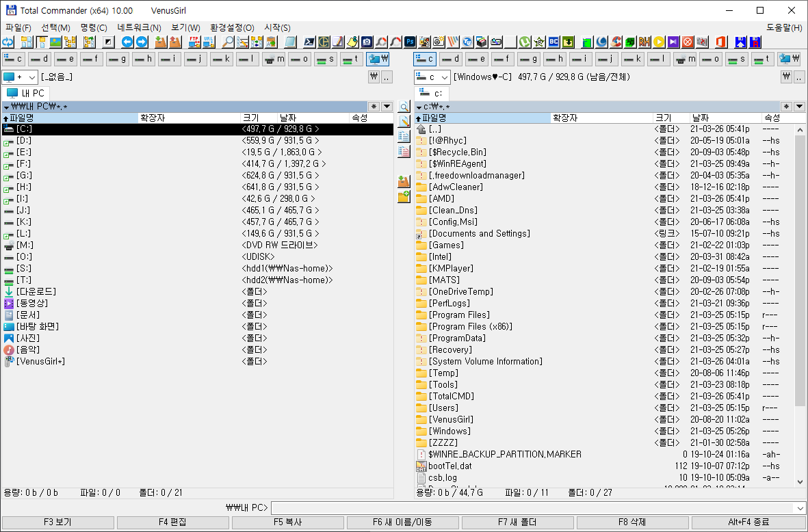Open the Microsoft Office toolbar icon
The width and height of the screenshot is (808, 532).
pos(721,42)
